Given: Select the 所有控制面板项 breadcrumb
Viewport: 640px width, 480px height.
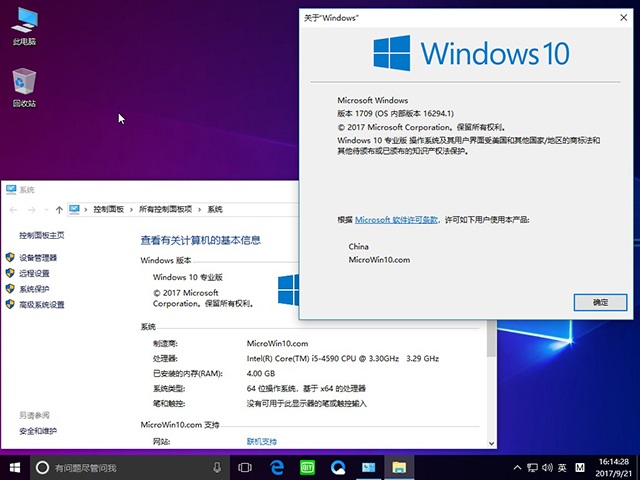Looking at the screenshot, I should pos(165,209).
